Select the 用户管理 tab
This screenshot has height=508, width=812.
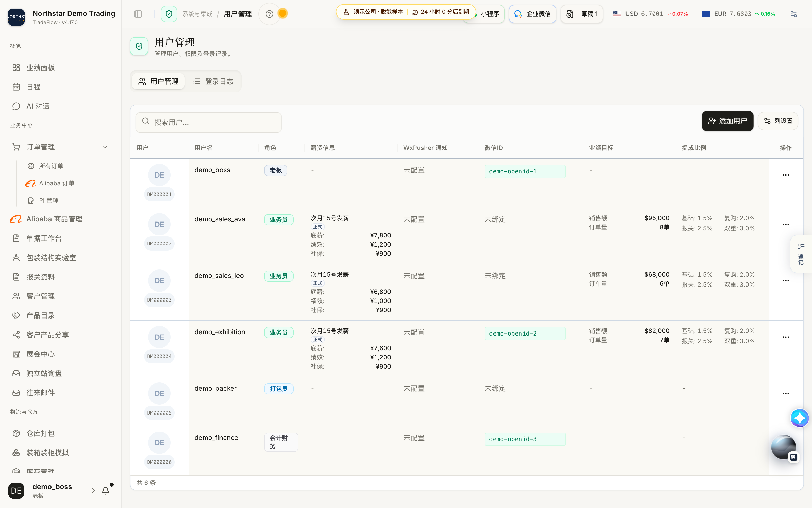click(x=158, y=81)
